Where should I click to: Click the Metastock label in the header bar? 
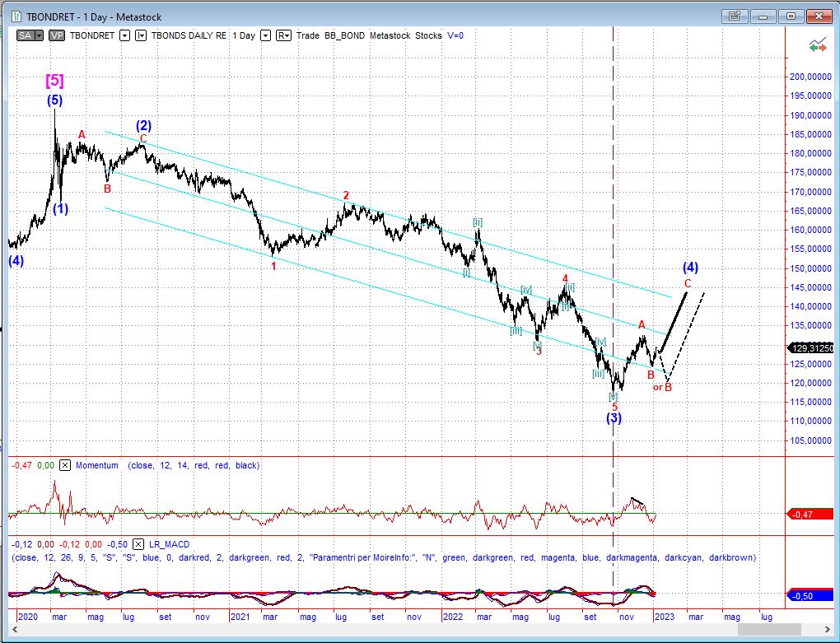coord(390,35)
